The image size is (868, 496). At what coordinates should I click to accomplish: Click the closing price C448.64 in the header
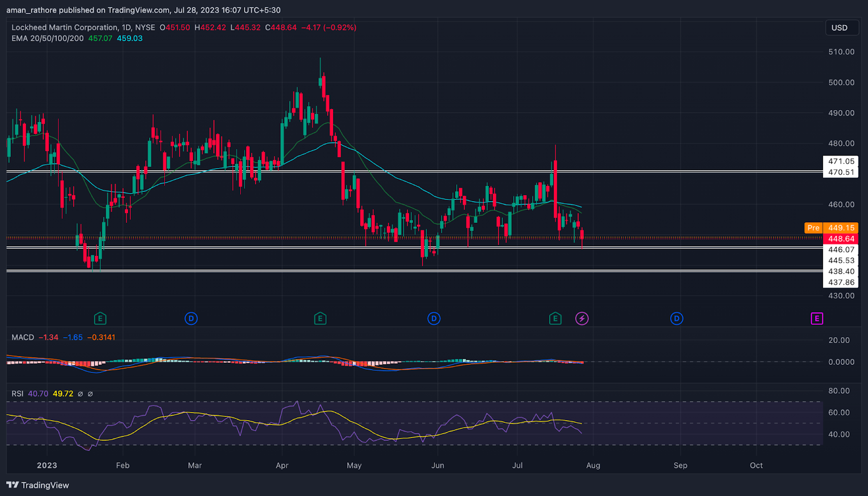point(281,28)
